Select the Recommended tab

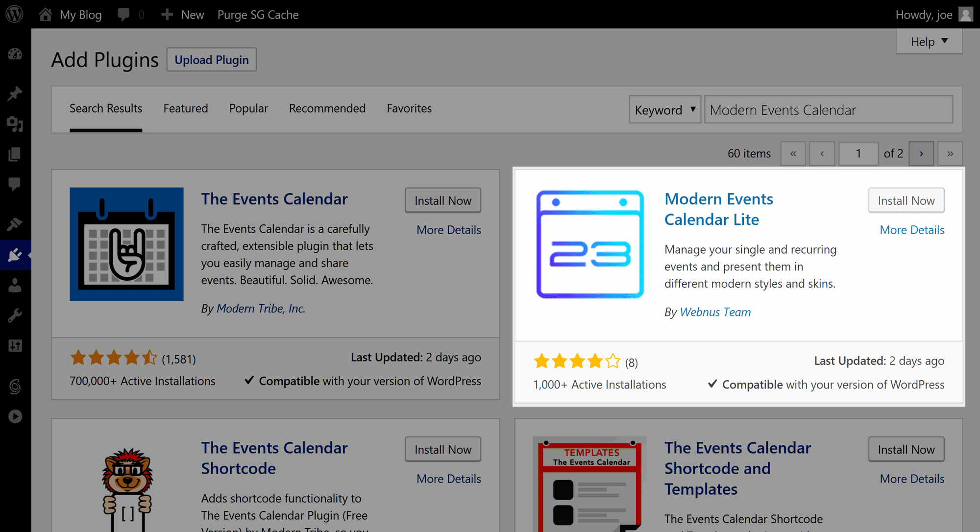point(327,108)
